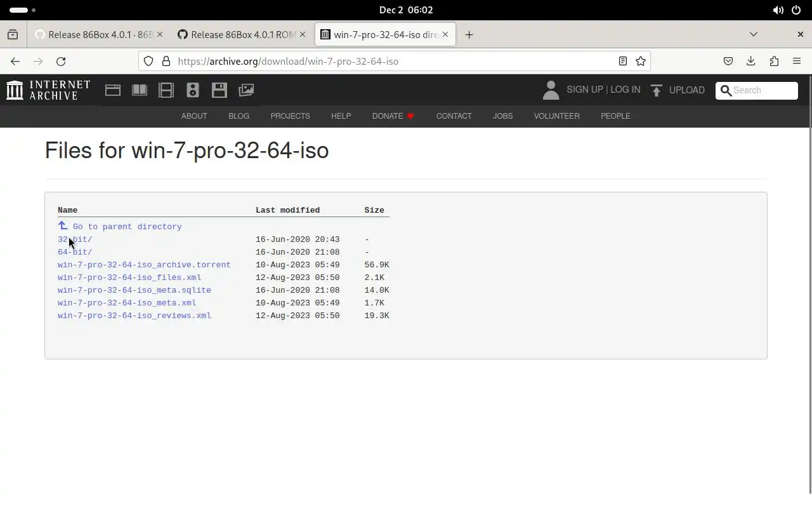Go to parent directory link
812x508 pixels.
coord(127,227)
